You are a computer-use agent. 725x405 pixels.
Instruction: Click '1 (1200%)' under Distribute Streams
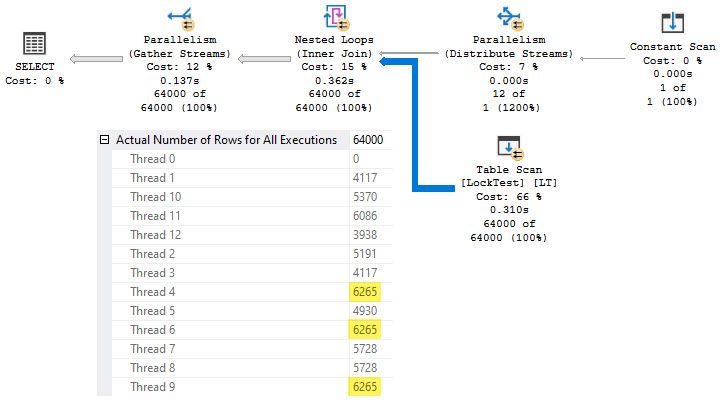(x=511, y=108)
